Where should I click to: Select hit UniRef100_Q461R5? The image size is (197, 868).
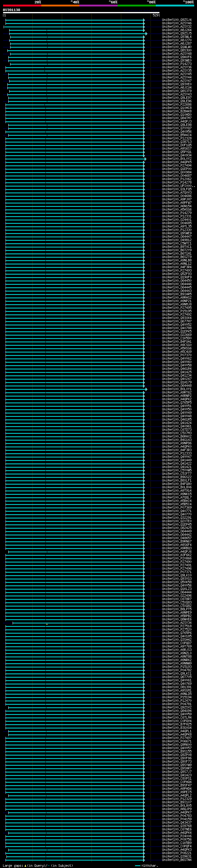[x=176, y=420]
